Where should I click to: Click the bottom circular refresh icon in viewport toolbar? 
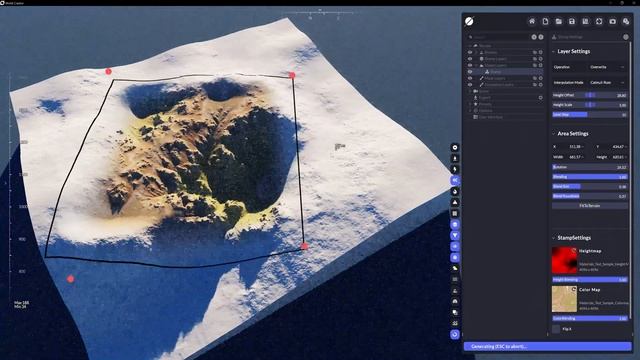455,334
